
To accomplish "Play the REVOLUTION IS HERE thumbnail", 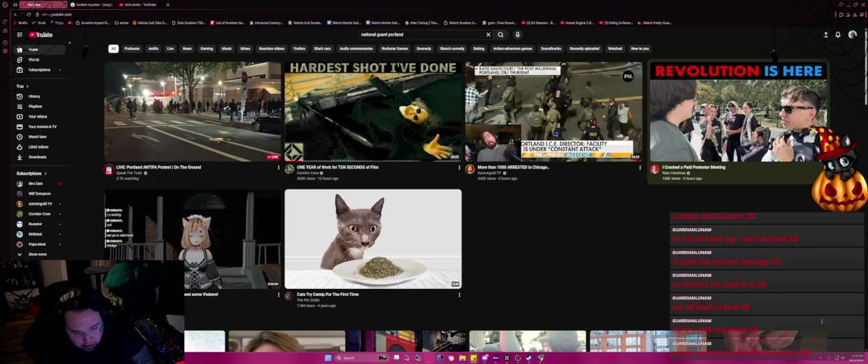I will pos(739,112).
